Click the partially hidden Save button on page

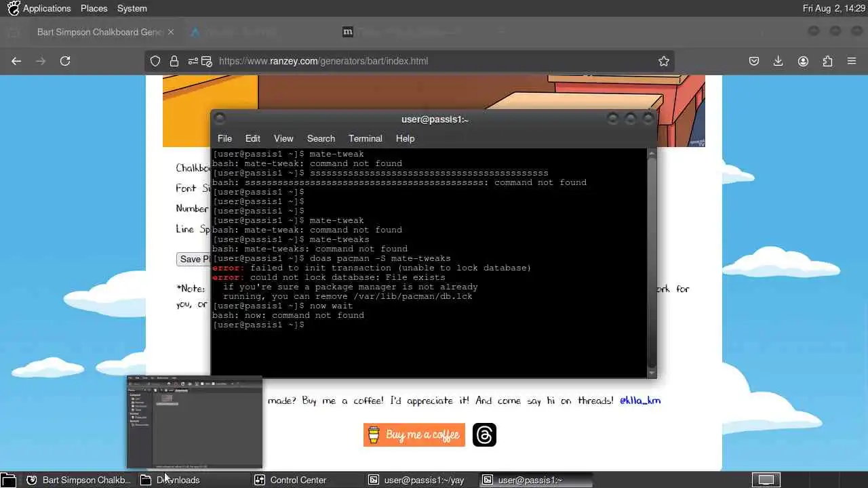193,259
